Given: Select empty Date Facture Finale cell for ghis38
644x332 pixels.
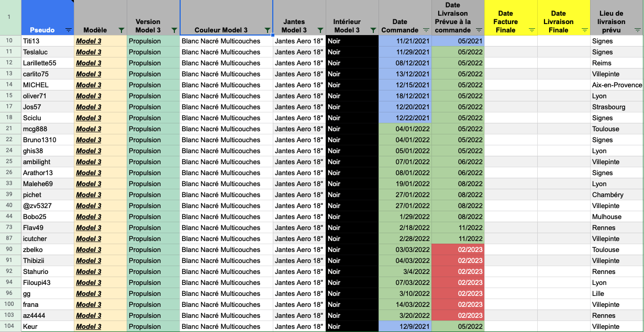Looking at the screenshot, I should click(511, 151).
